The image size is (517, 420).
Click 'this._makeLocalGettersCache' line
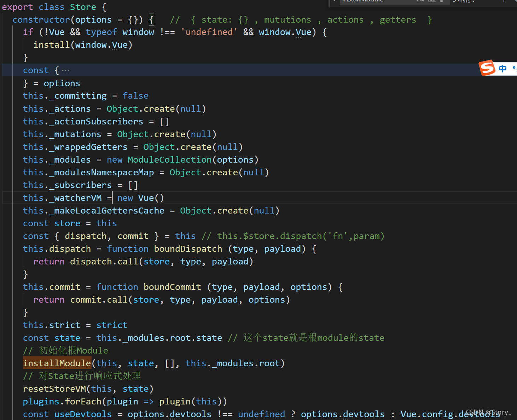(x=151, y=210)
